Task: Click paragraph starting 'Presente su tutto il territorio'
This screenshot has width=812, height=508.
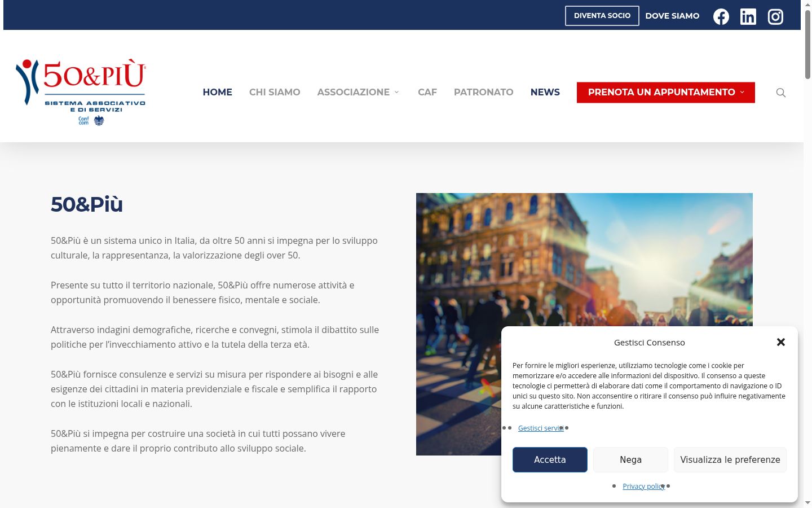Action: 202,292
